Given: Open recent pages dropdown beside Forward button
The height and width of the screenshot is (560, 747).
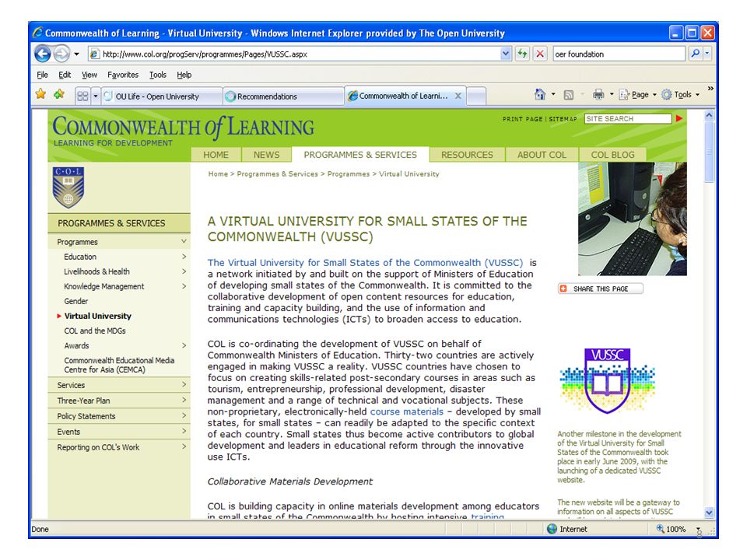Looking at the screenshot, I should coord(76,54).
